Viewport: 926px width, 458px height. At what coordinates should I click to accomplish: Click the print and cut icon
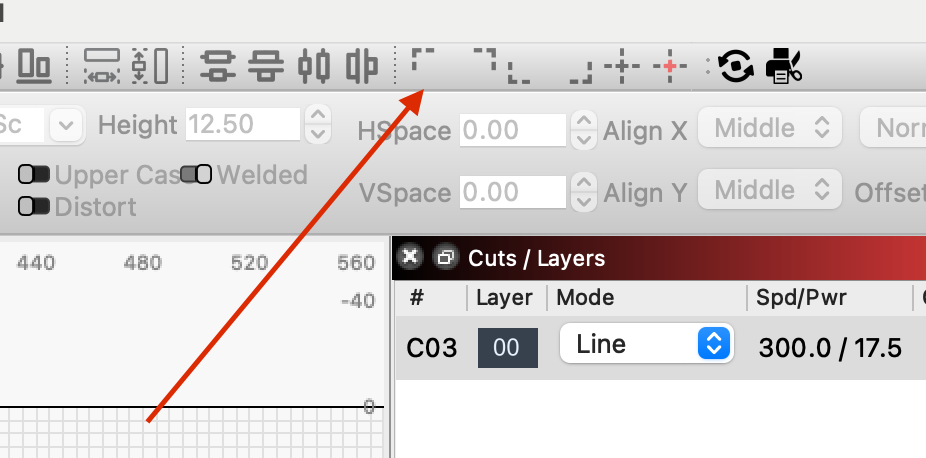pos(784,66)
